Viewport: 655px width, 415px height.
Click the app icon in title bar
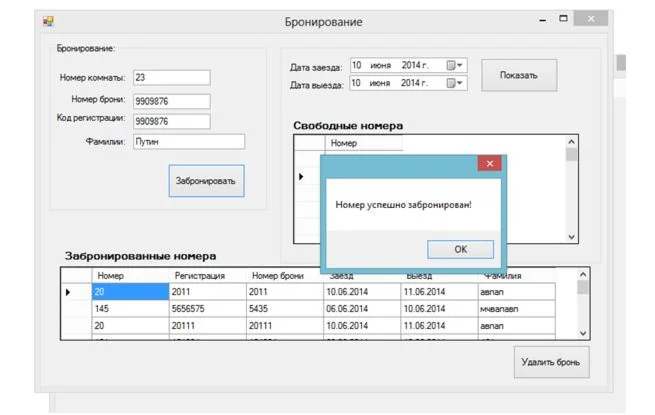(47, 21)
